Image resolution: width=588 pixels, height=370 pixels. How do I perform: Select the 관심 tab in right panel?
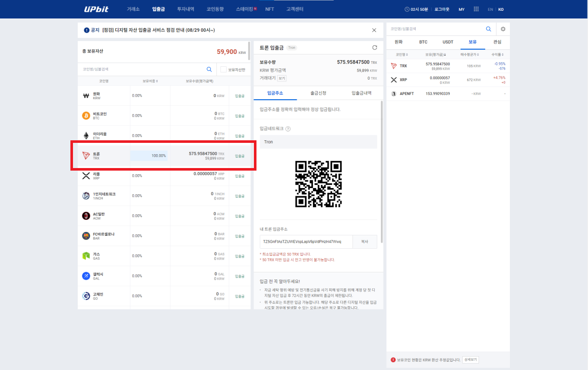point(497,42)
